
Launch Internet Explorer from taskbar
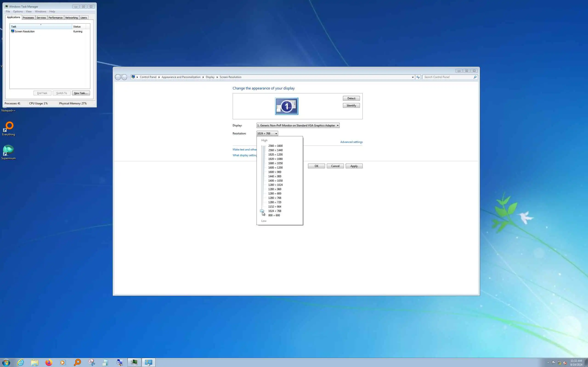point(21,362)
